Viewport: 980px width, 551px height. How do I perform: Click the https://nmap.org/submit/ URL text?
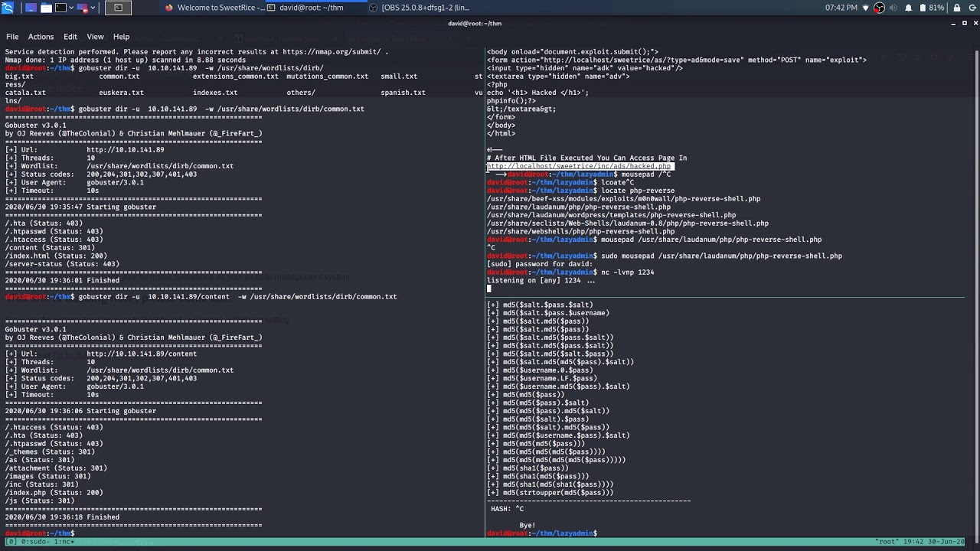tap(333, 52)
